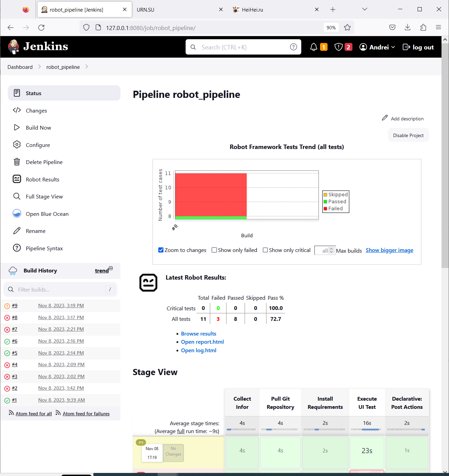Screen dimensions: 449x476
Task: Click the Firefox reload page icon
Action: coord(41,28)
